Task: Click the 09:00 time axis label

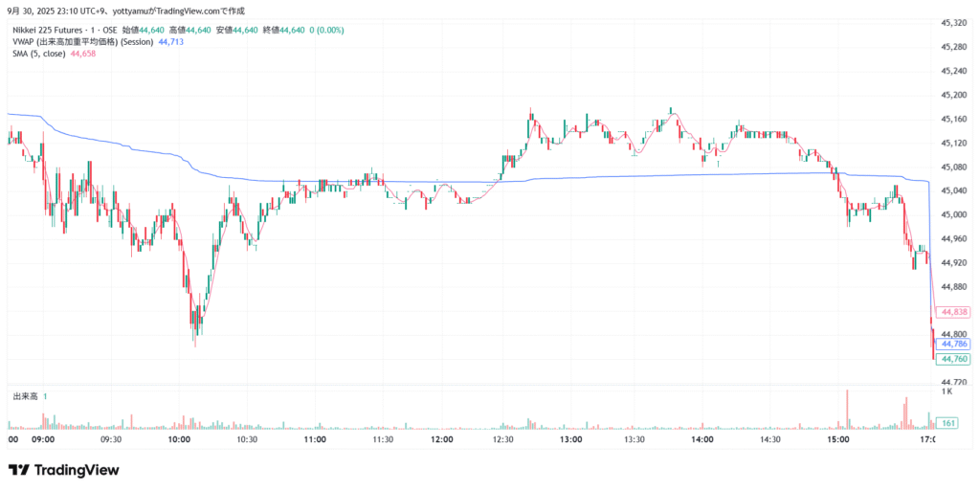Action: coord(42,439)
